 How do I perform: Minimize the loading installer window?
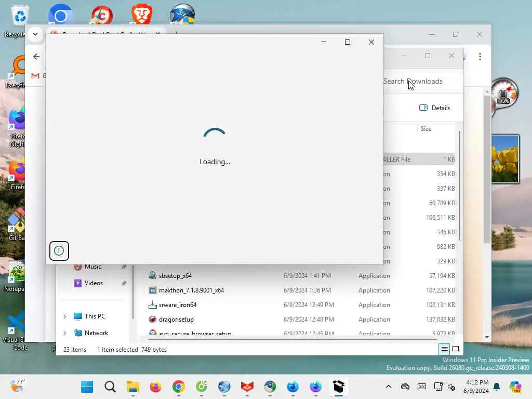coord(324,42)
